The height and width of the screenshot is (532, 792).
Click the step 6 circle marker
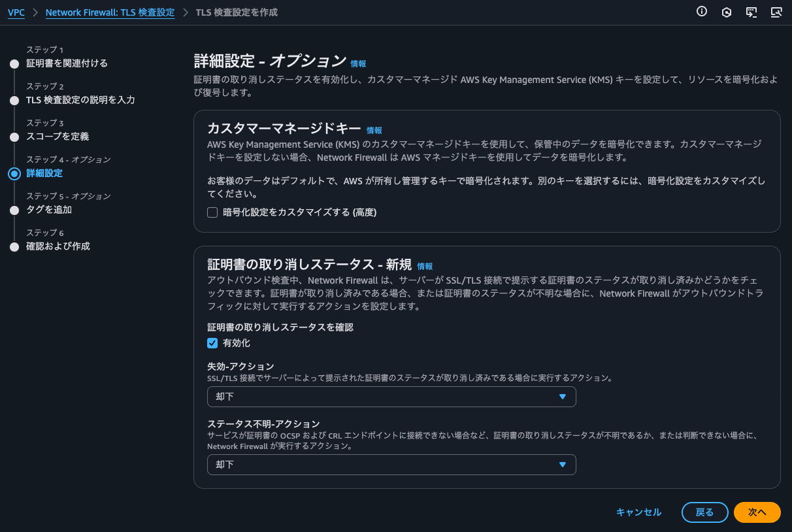[14, 247]
